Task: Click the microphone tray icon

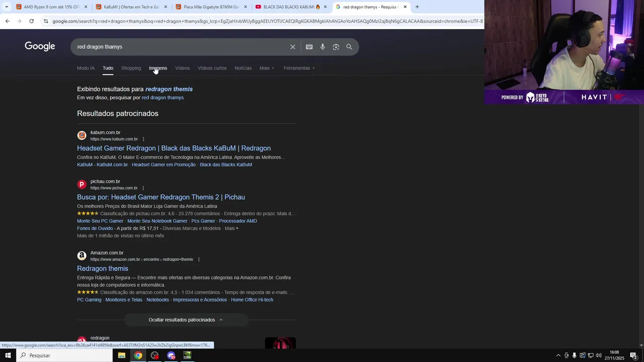Action: pyautogui.click(x=574, y=355)
